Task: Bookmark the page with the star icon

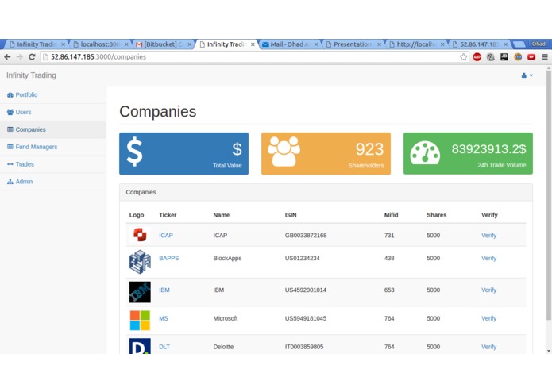Action: pos(463,57)
